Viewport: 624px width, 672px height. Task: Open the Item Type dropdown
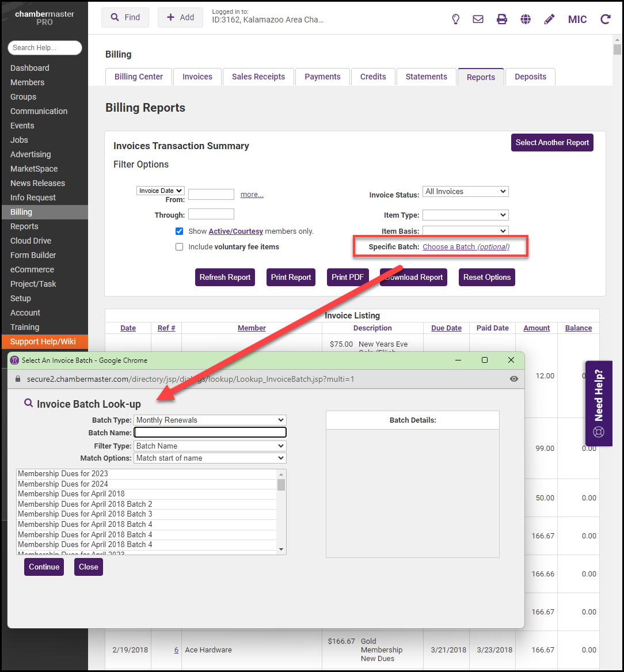pos(465,215)
